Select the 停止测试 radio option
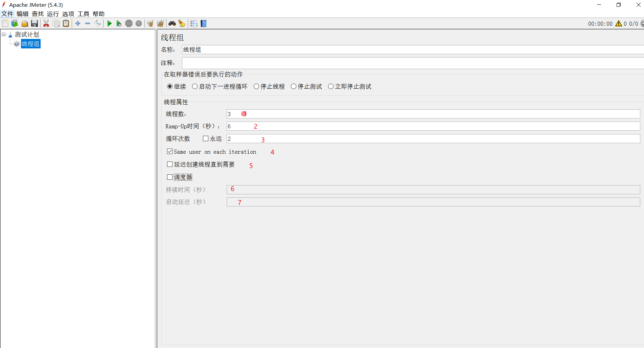Image resolution: width=644 pixels, height=348 pixels. coord(294,86)
